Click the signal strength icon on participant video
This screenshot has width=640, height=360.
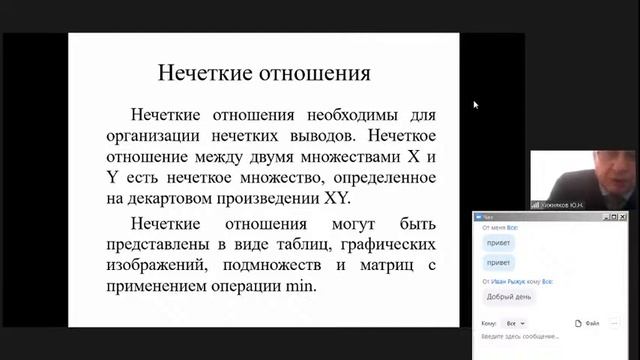(x=535, y=205)
